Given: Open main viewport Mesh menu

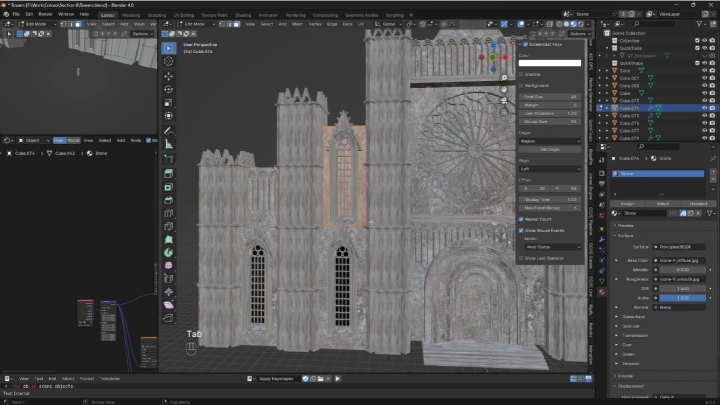Looking at the screenshot, I should click(298, 24).
